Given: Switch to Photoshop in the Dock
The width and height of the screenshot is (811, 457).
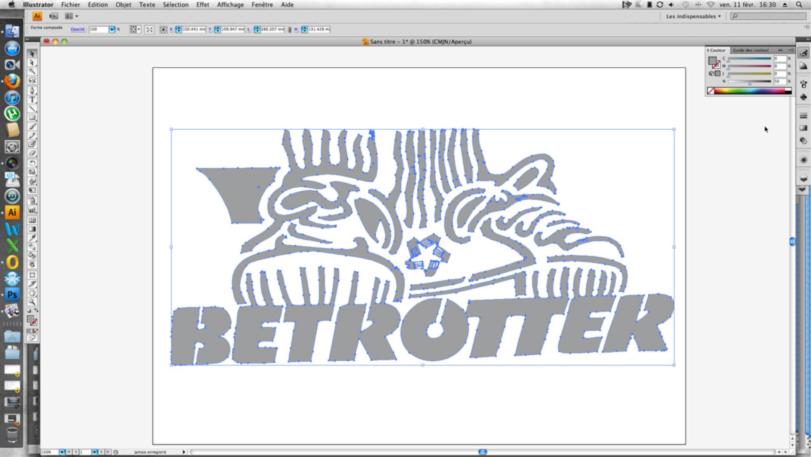Looking at the screenshot, I should pos(12,295).
